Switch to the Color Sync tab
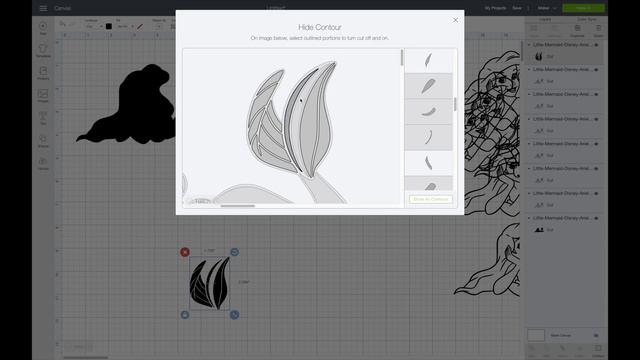 pos(586,19)
